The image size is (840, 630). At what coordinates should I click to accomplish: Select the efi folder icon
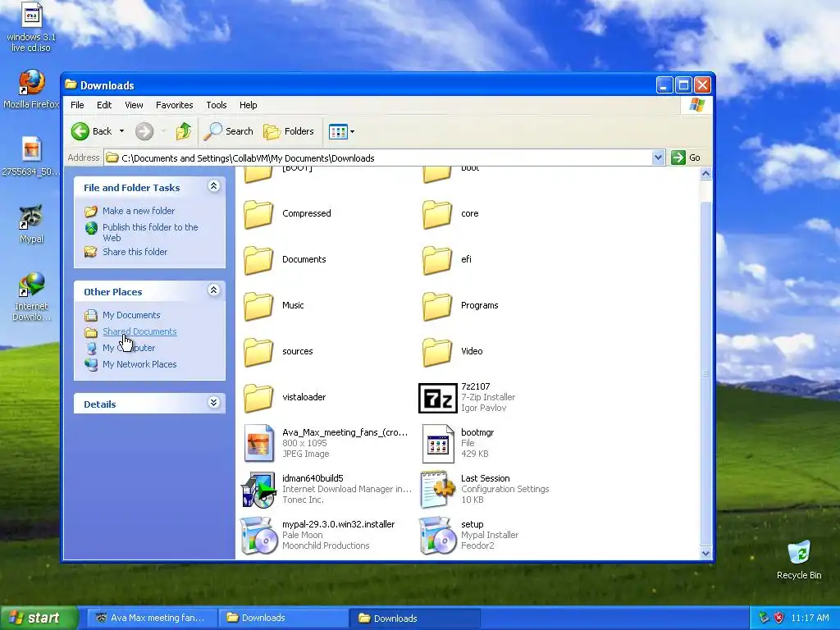pos(438,260)
